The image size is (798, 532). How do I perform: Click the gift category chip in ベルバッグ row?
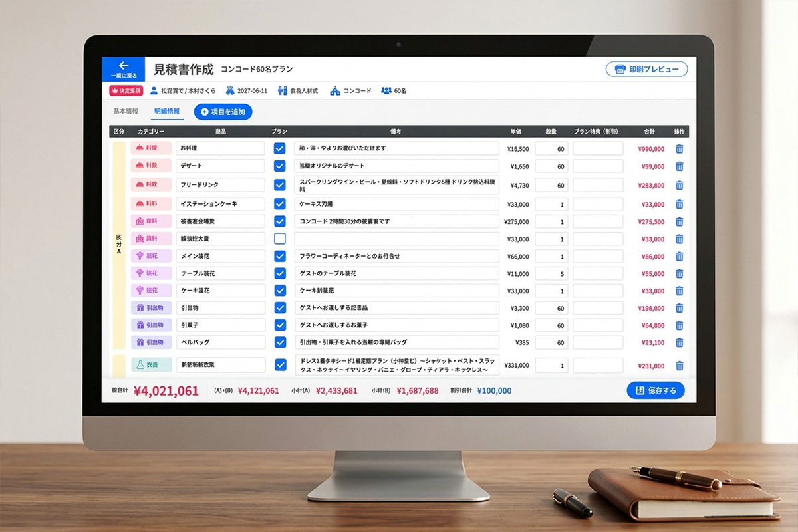(x=151, y=342)
